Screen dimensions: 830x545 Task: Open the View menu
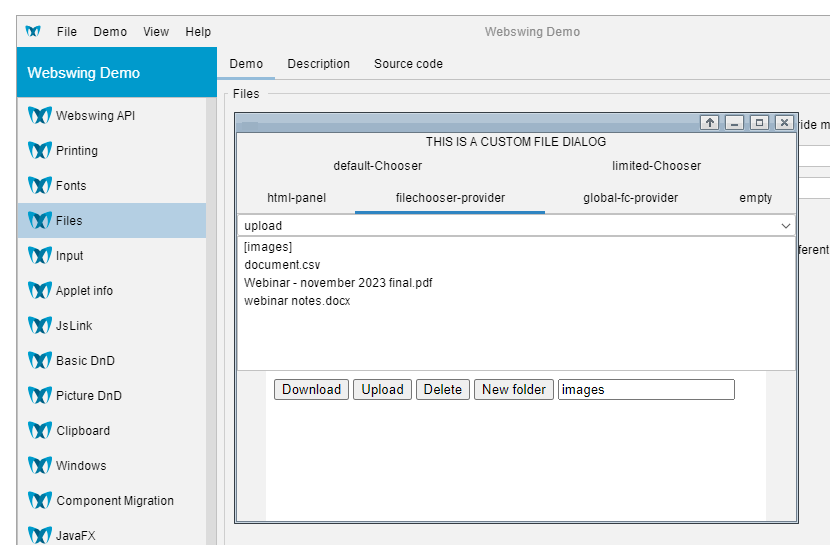pyautogui.click(x=156, y=32)
